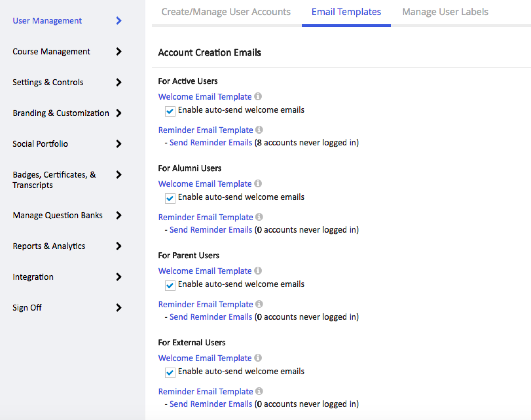Open Welcome Email Template for Alumni Users

pyautogui.click(x=205, y=184)
